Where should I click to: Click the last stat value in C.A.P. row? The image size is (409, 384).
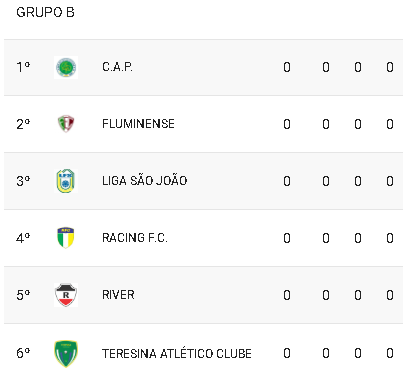pyautogui.click(x=390, y=67)
